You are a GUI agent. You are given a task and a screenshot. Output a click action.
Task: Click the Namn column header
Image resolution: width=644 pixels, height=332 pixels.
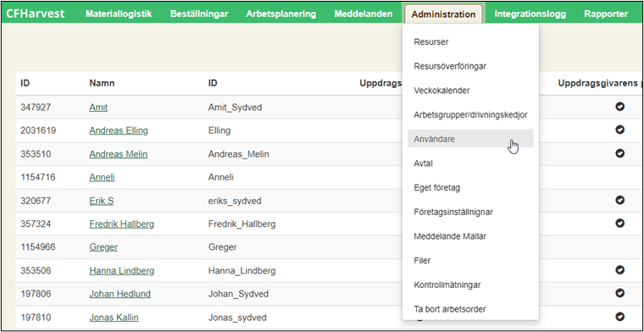[102, 83]
